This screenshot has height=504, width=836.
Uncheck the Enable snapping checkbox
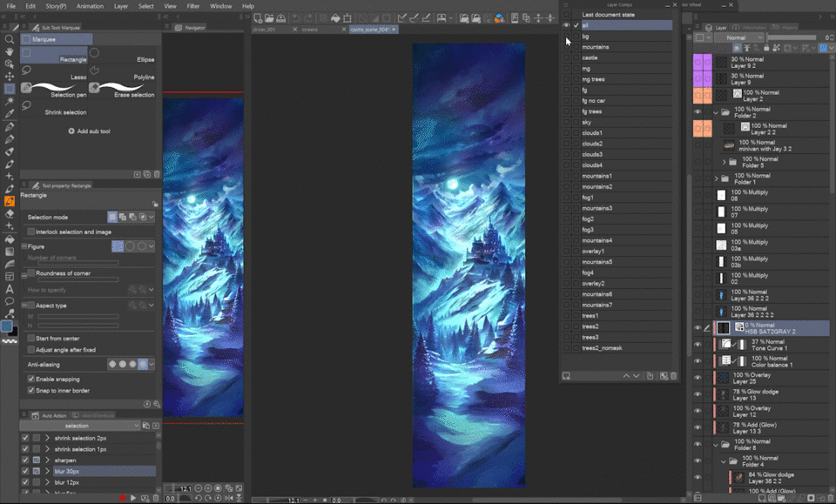click(31, 380)
